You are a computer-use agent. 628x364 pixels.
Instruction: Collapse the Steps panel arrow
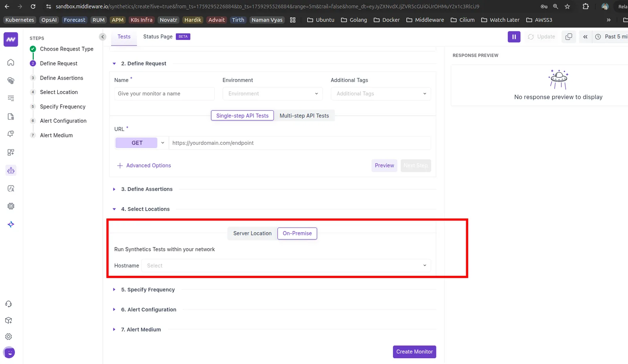point(102,36)
